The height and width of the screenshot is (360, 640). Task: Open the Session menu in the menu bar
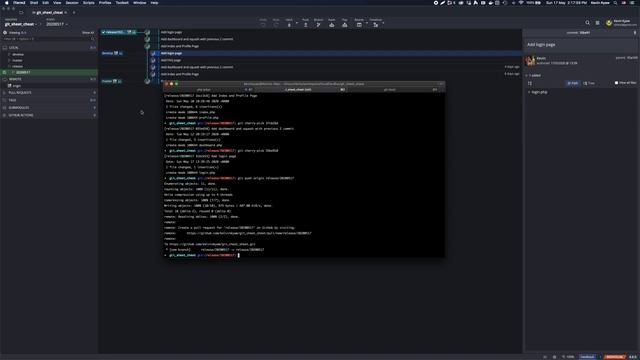[x=72, y=2]
